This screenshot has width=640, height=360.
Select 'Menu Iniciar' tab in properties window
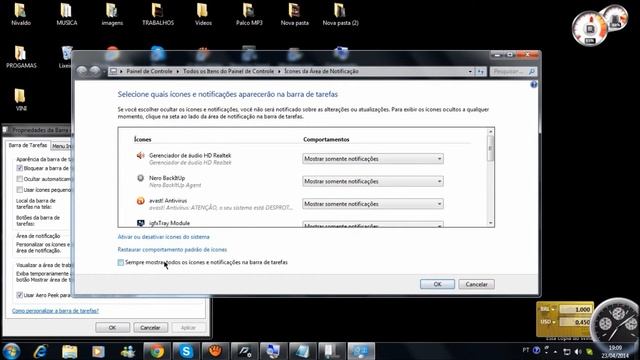click(61, 146)
